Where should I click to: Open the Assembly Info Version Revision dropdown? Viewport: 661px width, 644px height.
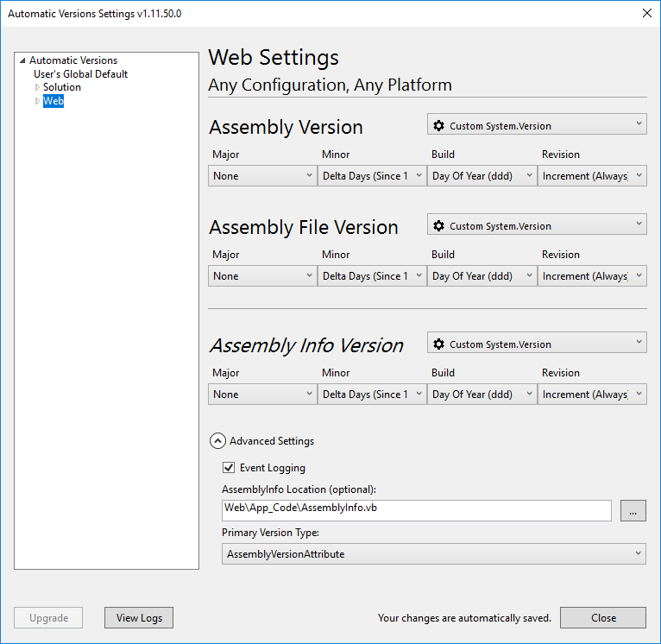(592, 395)
